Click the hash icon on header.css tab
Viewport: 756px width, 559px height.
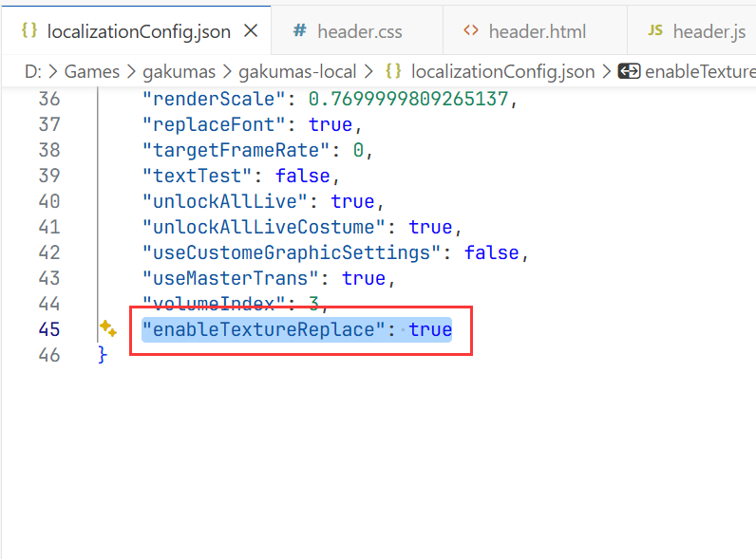point(299,31)
